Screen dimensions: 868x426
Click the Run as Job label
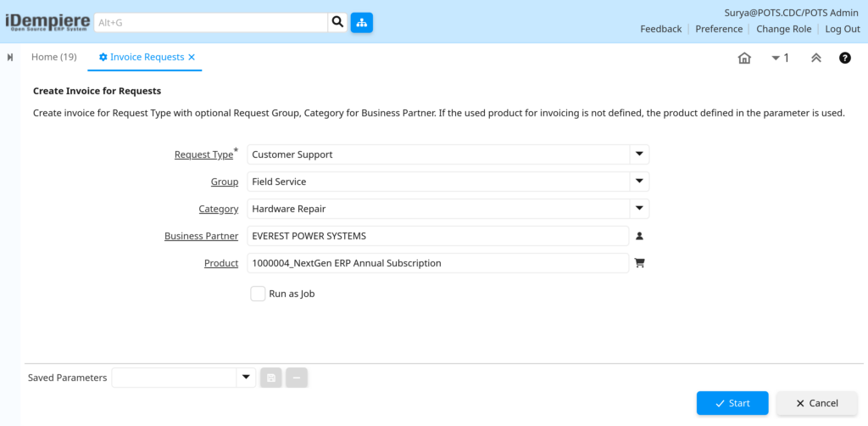coord(292,294)
